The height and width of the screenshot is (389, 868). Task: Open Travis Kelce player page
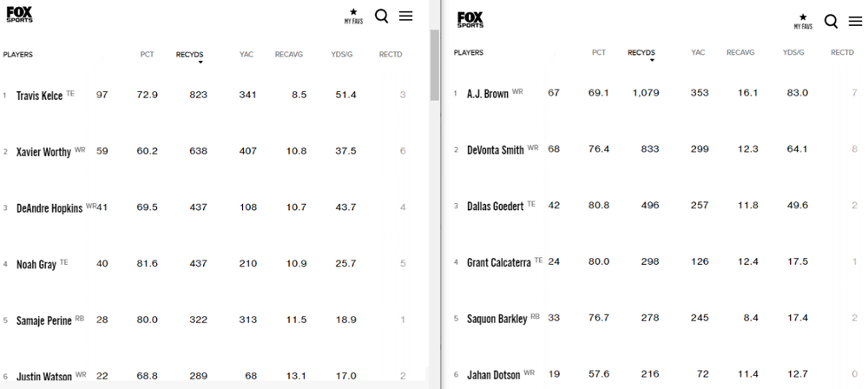click(39, 96)
